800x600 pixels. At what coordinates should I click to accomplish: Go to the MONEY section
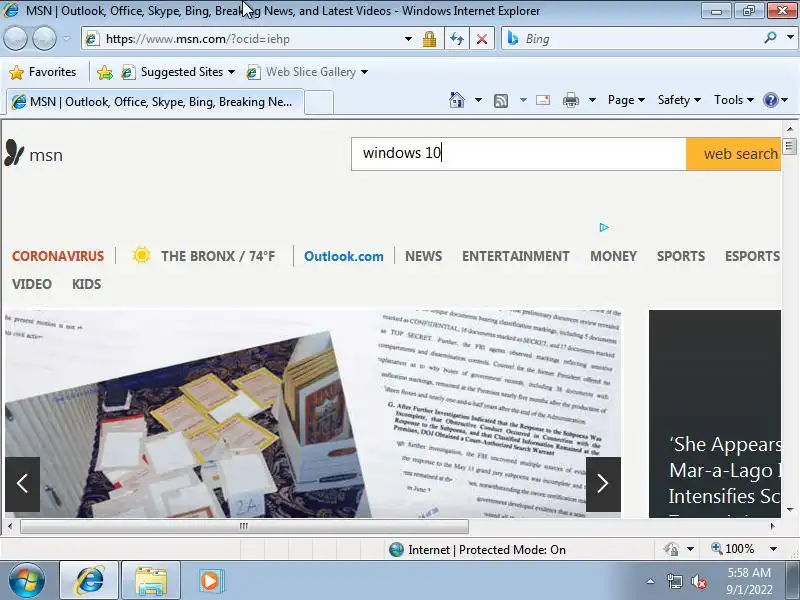point(613,256)
